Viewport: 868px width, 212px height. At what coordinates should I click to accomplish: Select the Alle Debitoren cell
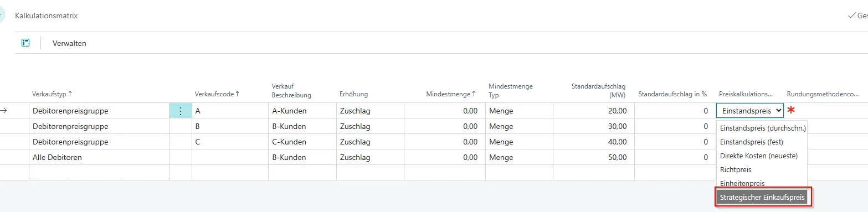pyautogui.click(x=99, y=157)
